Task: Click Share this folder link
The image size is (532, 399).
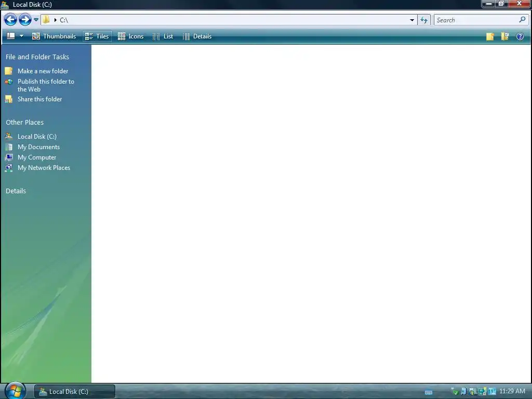Action: point(39,99)
